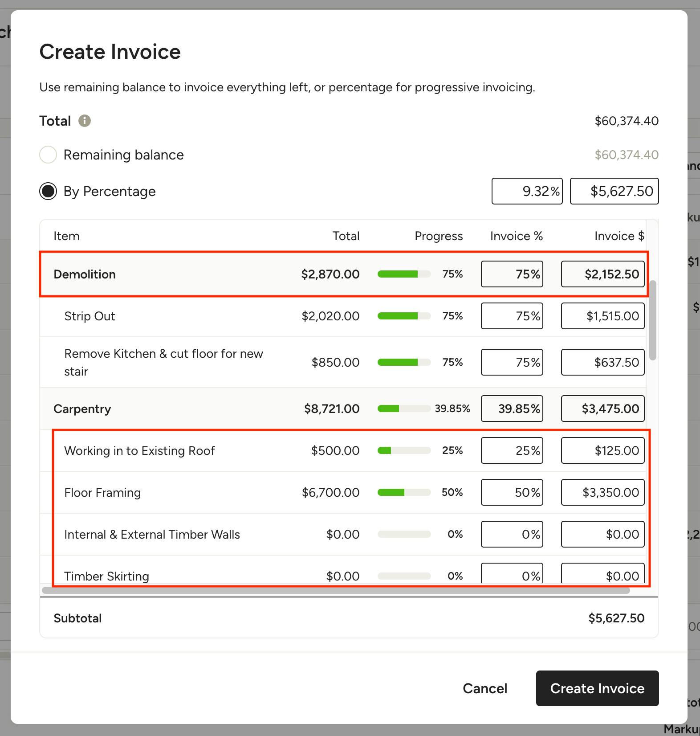
Task: Select the By Percentage radio option
Action: 48,191
